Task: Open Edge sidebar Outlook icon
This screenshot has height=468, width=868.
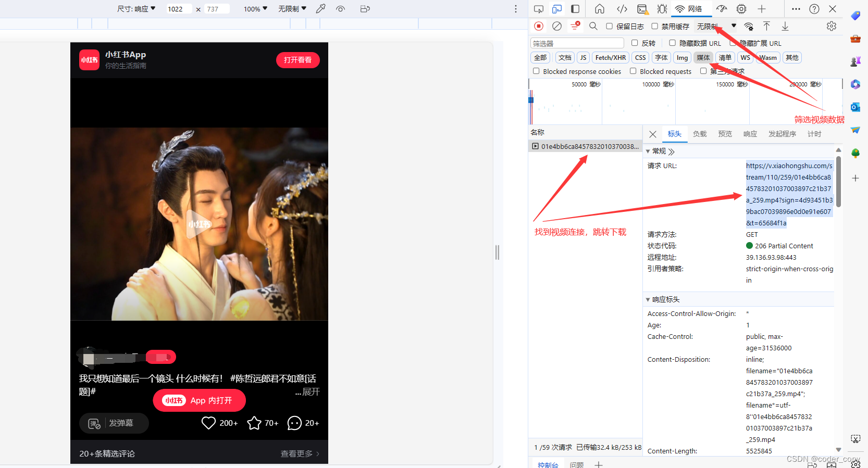Action: coord(855,107)
